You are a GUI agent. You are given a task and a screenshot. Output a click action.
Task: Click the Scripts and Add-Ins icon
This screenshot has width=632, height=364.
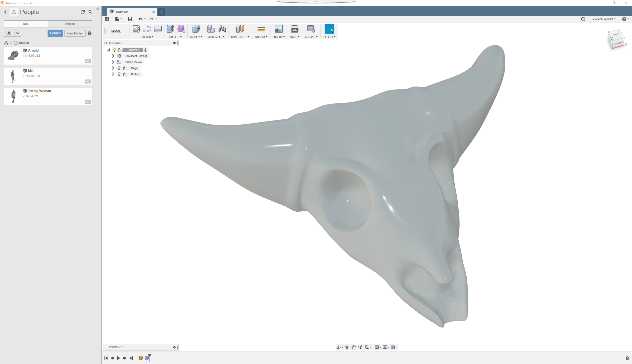pos(311,29)
